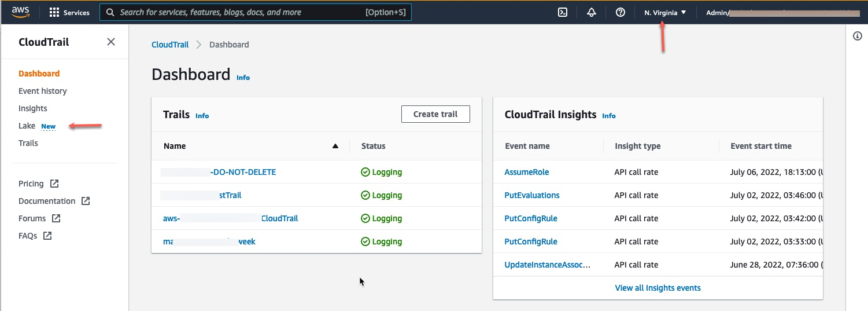868x311 pixels.
Task: Click Info link next to CloudTrail Insights
Action: 609,116
